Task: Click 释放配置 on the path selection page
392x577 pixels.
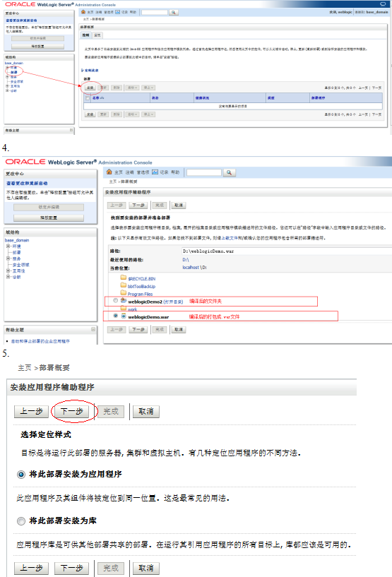Action: [x=49, y=218]
